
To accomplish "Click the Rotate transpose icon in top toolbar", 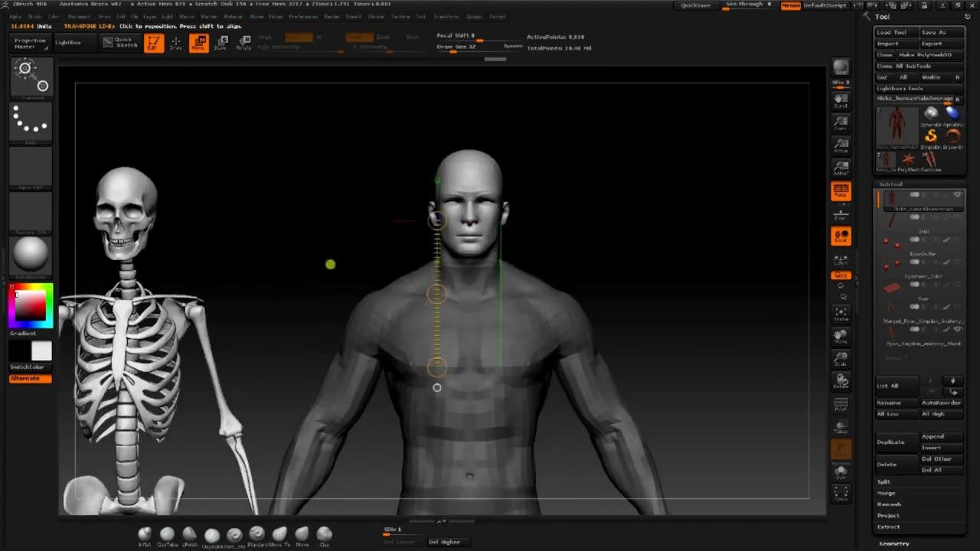I will click(x=243, y=43).
